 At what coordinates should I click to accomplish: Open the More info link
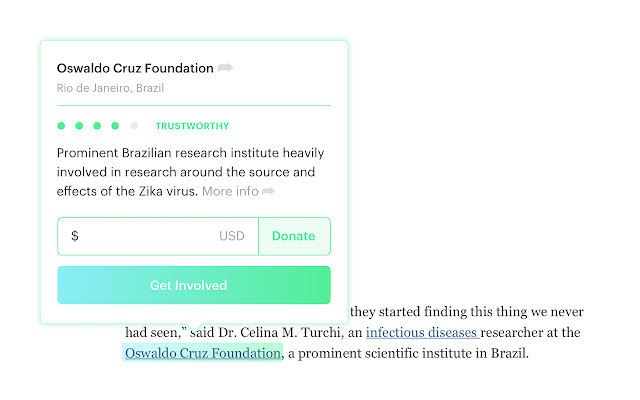(230, 191)
